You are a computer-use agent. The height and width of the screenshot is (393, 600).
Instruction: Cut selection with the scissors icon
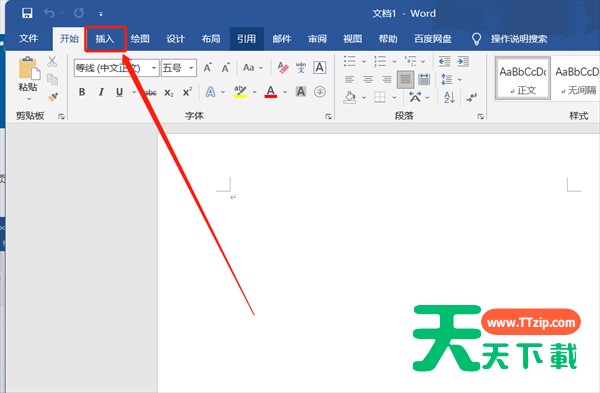tap(52, 61)
